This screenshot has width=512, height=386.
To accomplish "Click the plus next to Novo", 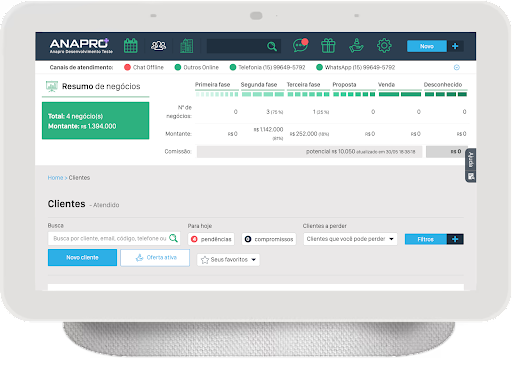I will pyautogui.click(x=455, y=46).
